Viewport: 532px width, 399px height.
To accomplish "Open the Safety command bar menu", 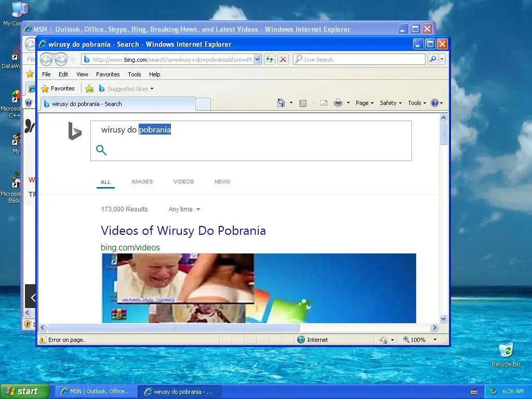I will click(391, 103).
